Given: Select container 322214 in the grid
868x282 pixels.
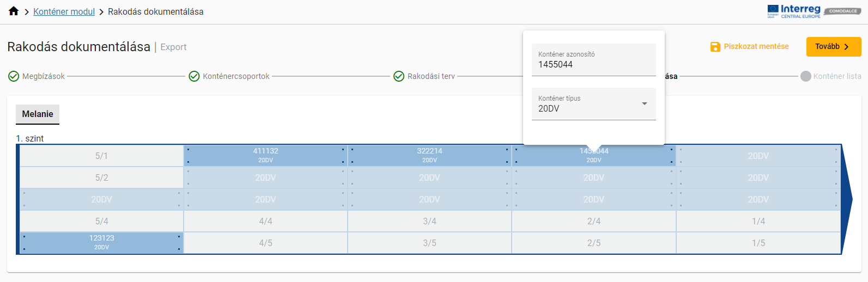Looking at the screenshot, I should tap(429, 155).
